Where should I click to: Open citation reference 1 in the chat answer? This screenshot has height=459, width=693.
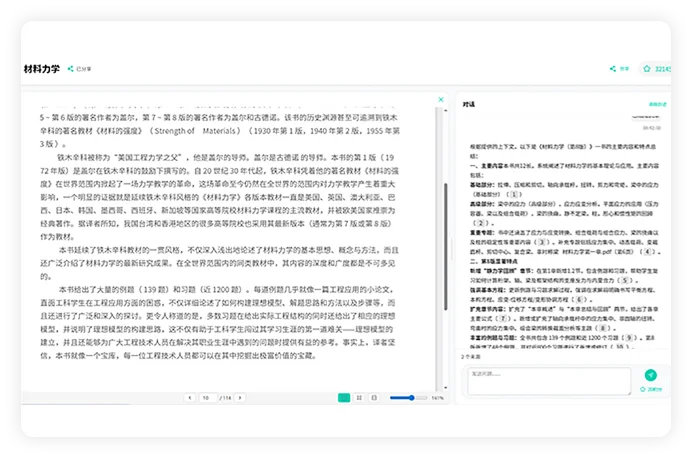(514, 194)
